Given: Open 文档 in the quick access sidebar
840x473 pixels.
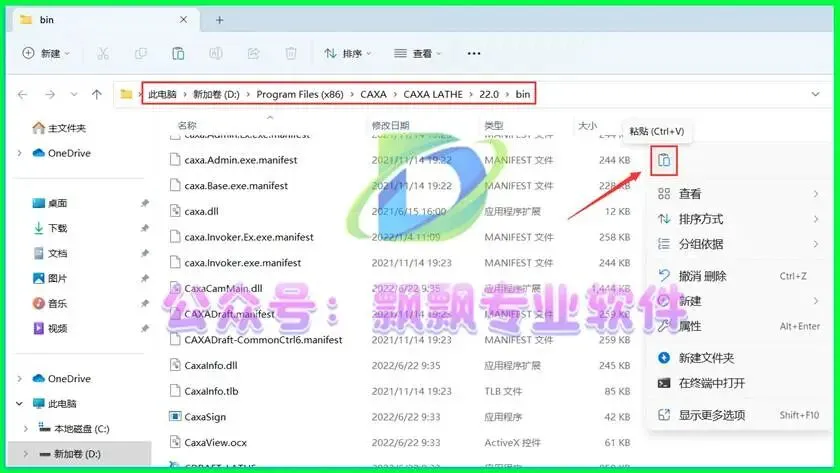Looking at the screenshot, I should (50, 254).
